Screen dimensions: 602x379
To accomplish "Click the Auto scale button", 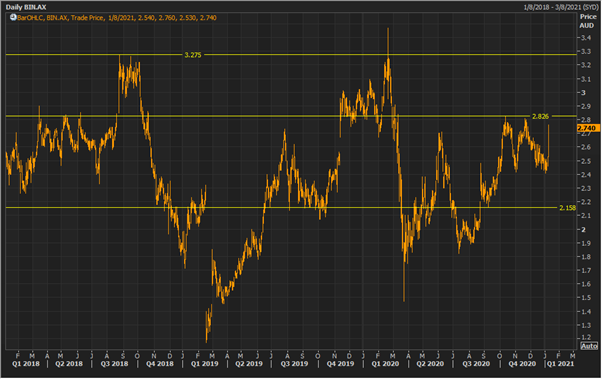I will 589,346.
